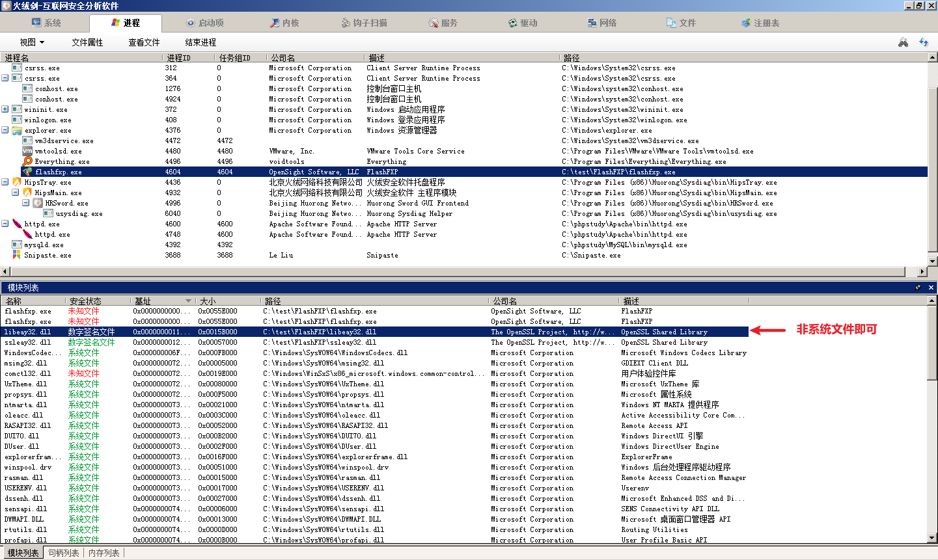The width and height of the screenshot is (938, 560).
Task: Sort modules by 安全状态 column header
Action: coord(98,301)
